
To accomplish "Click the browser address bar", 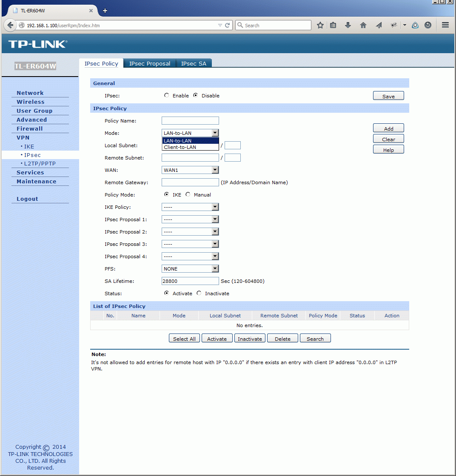I will click(121, 25).
